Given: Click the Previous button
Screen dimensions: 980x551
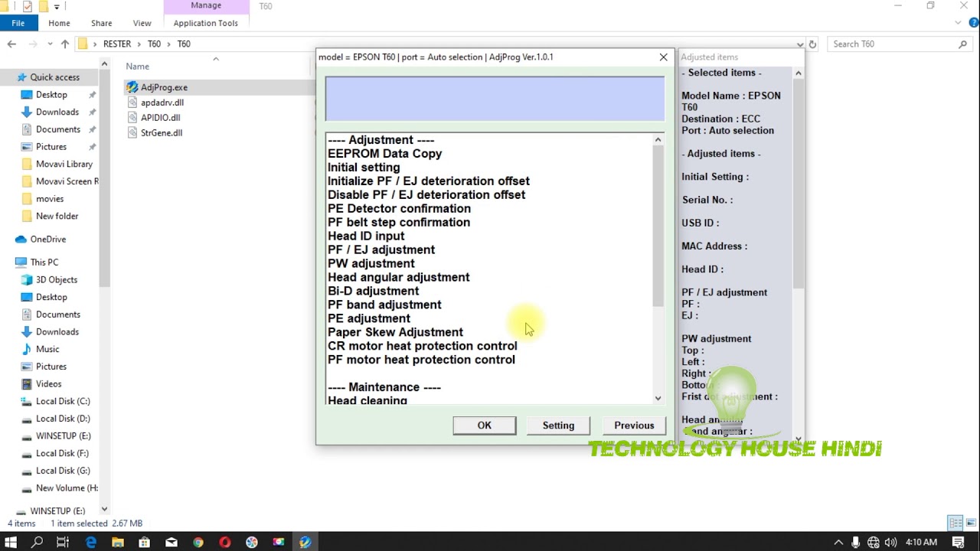Looking at the screenshot, I should (634, 425).
